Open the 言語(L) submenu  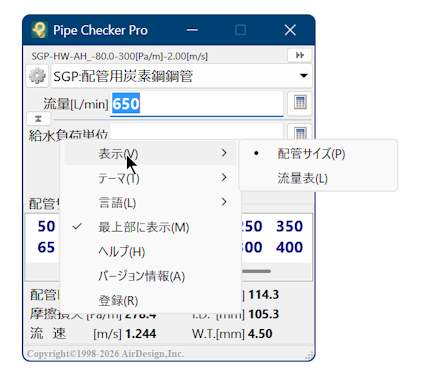coord(150,202)
